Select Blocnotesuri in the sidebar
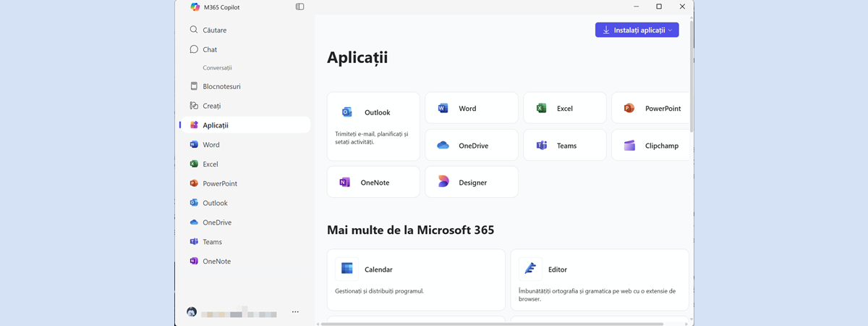This screenshot has width=868, height=326. (221, 86)
